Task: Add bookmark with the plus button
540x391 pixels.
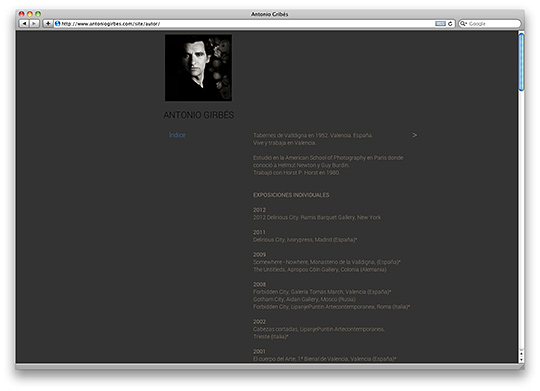Action: point(48,23)
